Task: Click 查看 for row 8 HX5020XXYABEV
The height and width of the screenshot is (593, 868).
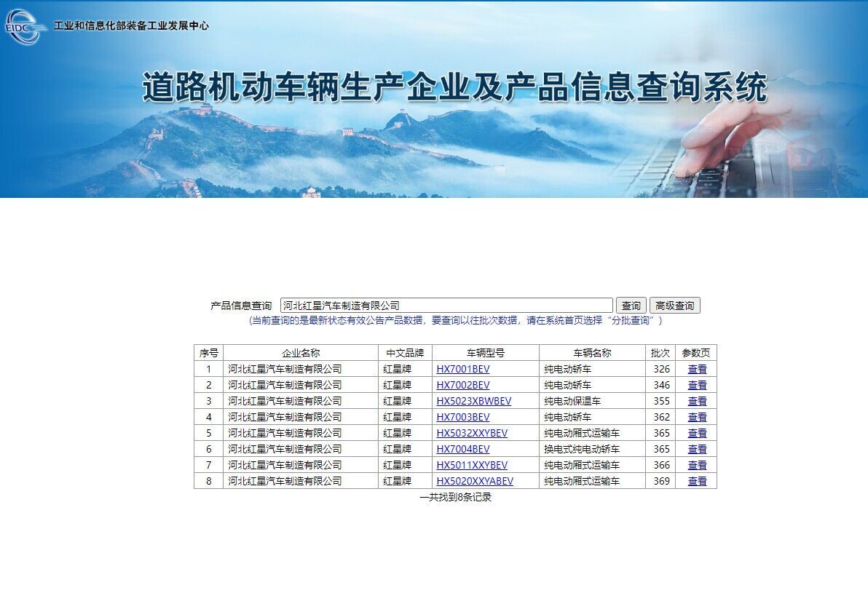Action: tap(697, 481)
